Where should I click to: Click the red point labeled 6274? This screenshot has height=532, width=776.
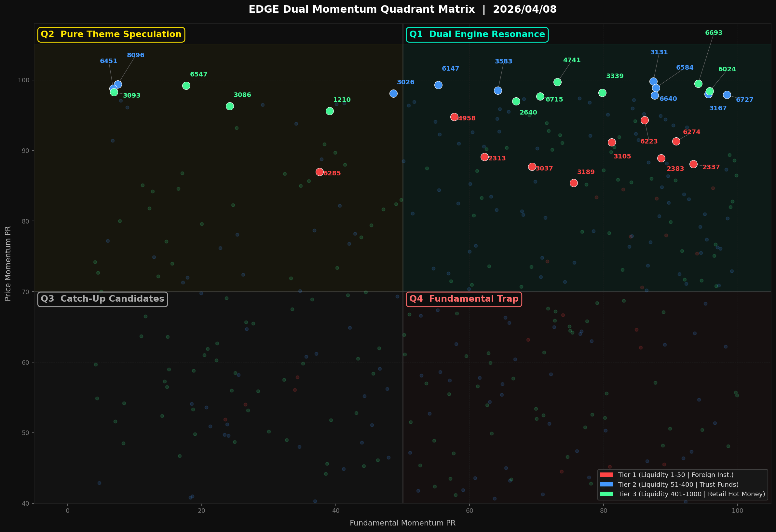pyautogui.click(x=676, y=141)
